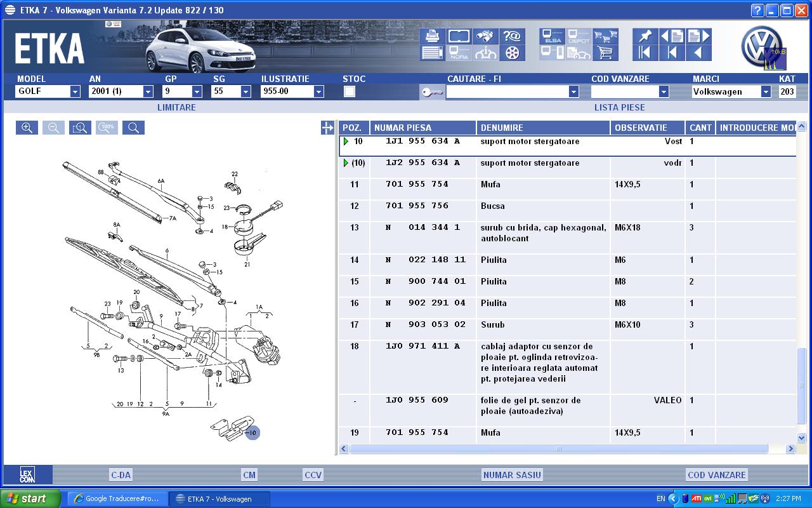Click the key icon beside CAUTARE - FI
Image resolution: width=812 pixels, height=508 pixels.
[x=432, y=93]
